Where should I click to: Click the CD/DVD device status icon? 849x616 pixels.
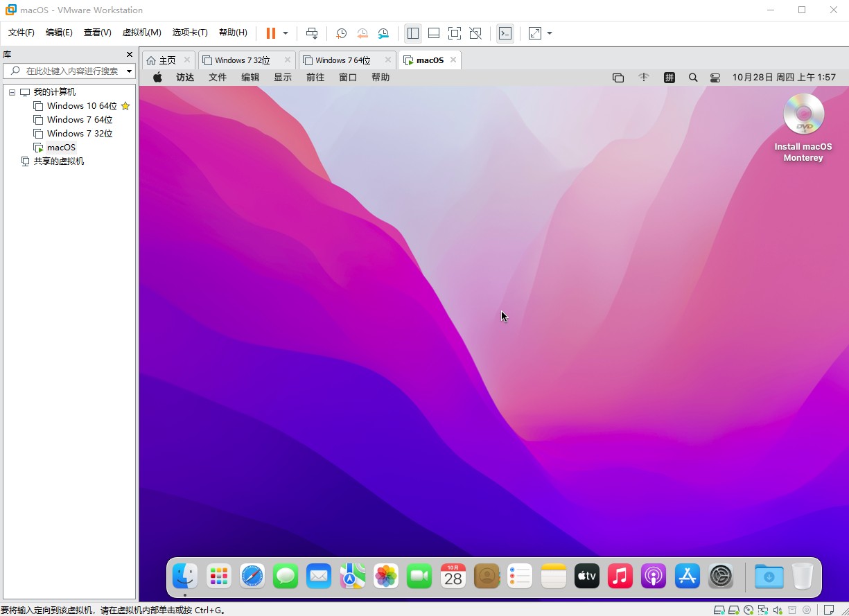pos(748,610)
